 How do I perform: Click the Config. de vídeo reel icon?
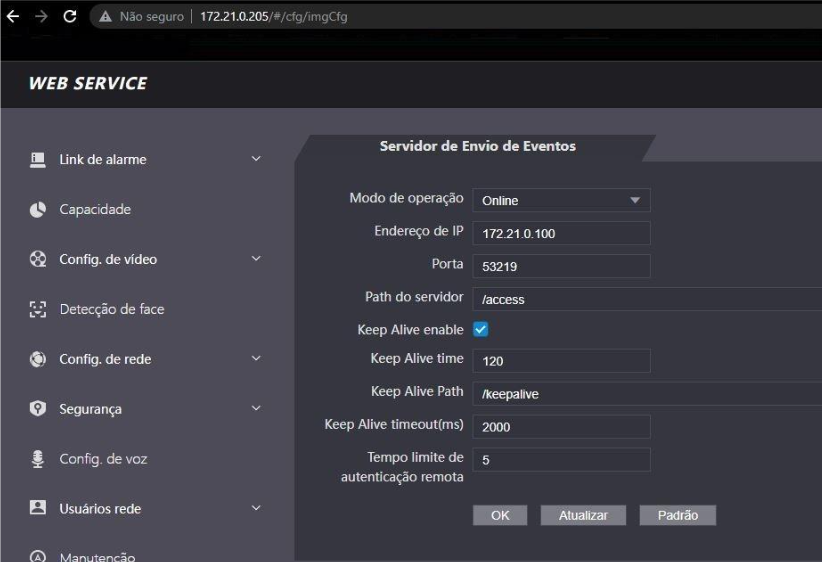coord(38,259)
